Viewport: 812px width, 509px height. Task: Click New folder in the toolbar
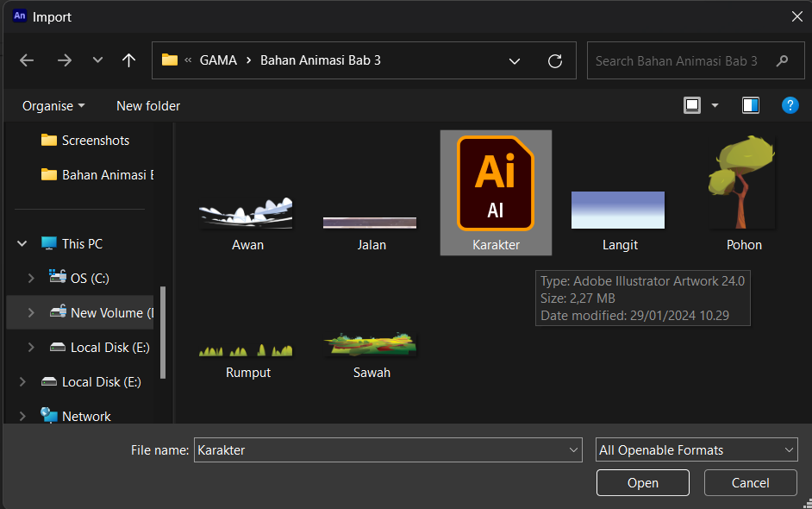148,106
